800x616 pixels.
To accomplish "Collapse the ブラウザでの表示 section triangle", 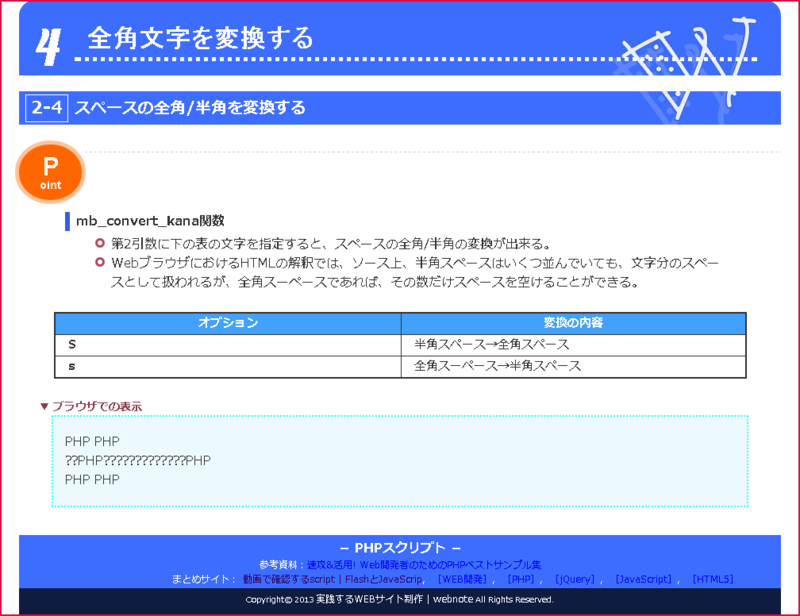I will [x=42, y=406].
